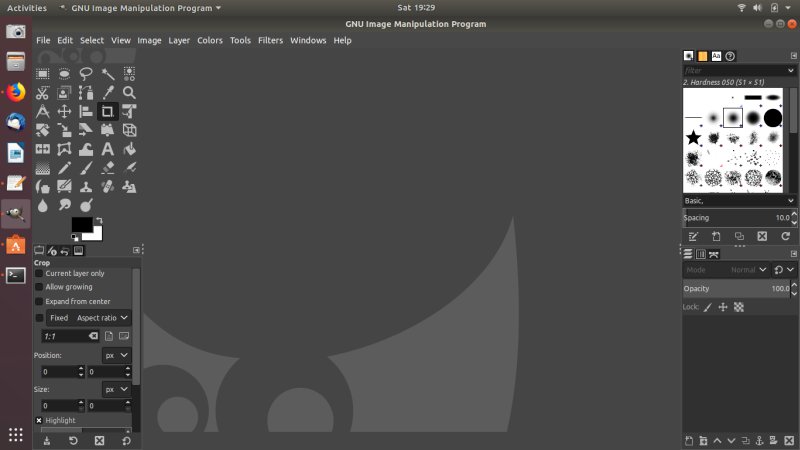The height and width of the screenshot is (450, 800).
Task: Toggle Expand from center checkbox
Action: tap(39, 302)
